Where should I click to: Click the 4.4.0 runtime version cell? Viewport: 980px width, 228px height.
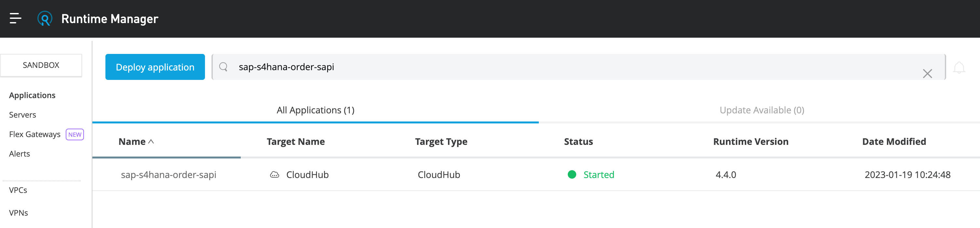[x=726, y=175]
